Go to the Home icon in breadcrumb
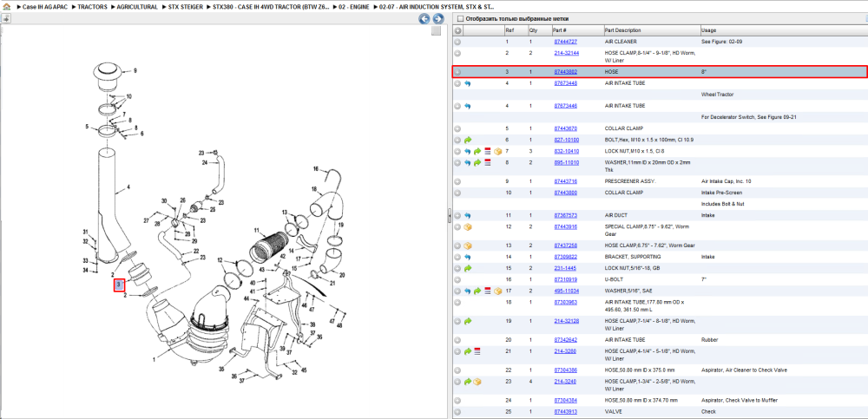Image resolution: width=868 pixels, height=419 pixels. pyautogui.click(x=7, y=8)
